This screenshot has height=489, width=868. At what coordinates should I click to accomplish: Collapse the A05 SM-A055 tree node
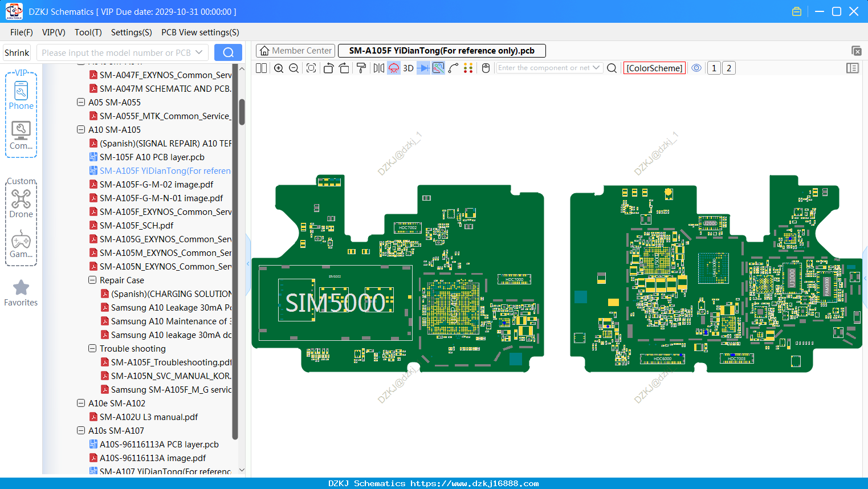81,103
